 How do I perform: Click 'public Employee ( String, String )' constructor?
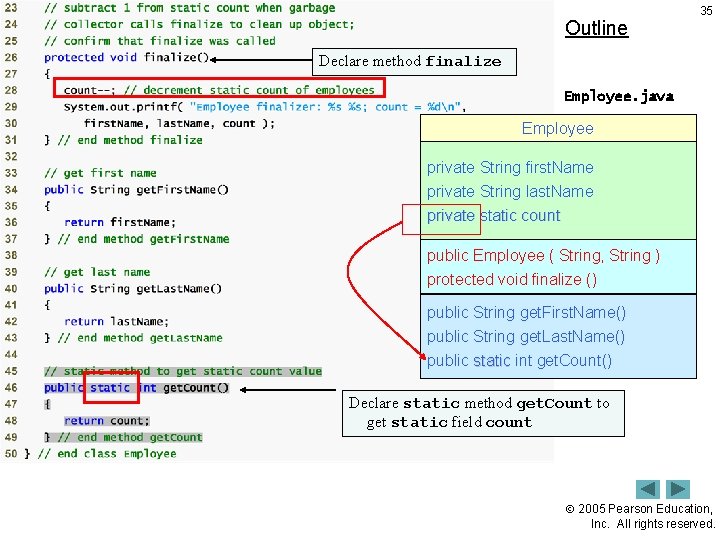point(543,255)
